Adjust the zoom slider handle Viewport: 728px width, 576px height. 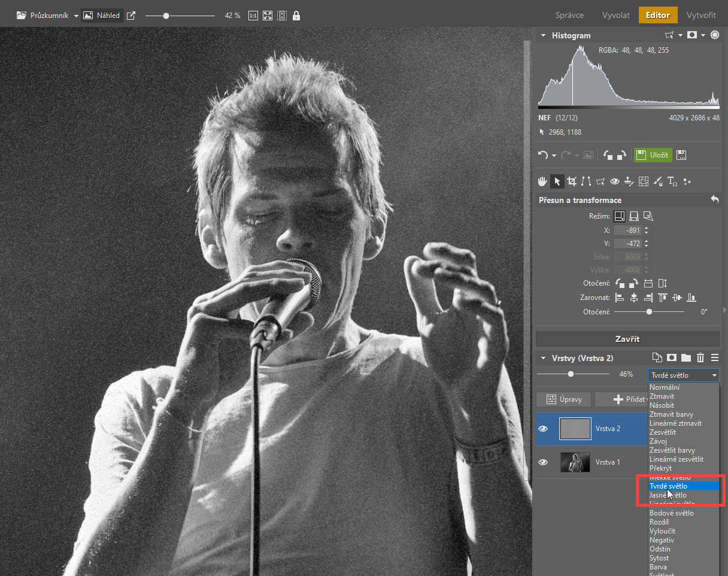coord(166,16)
